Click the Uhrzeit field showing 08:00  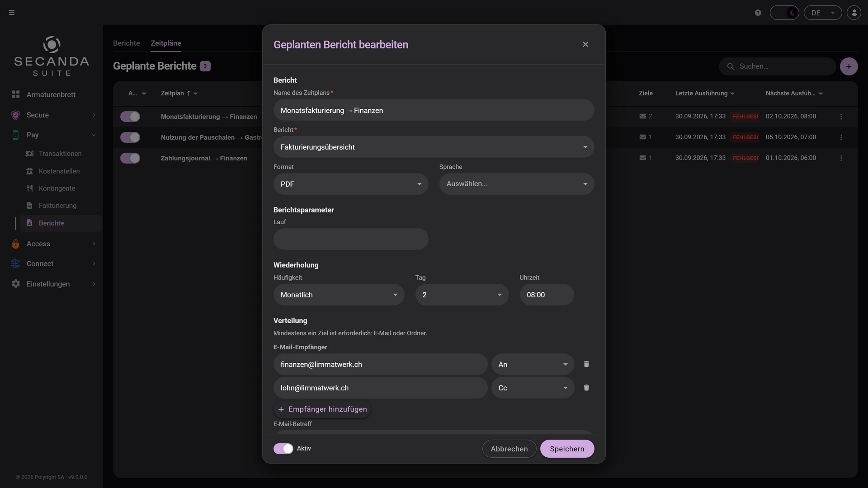click(x=547, y=295)
